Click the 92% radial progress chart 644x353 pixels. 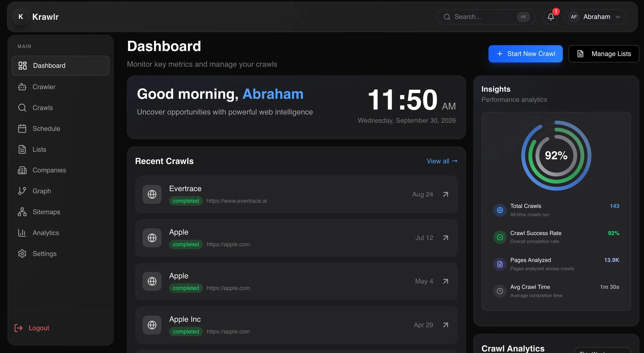click(x=556, y=155)
